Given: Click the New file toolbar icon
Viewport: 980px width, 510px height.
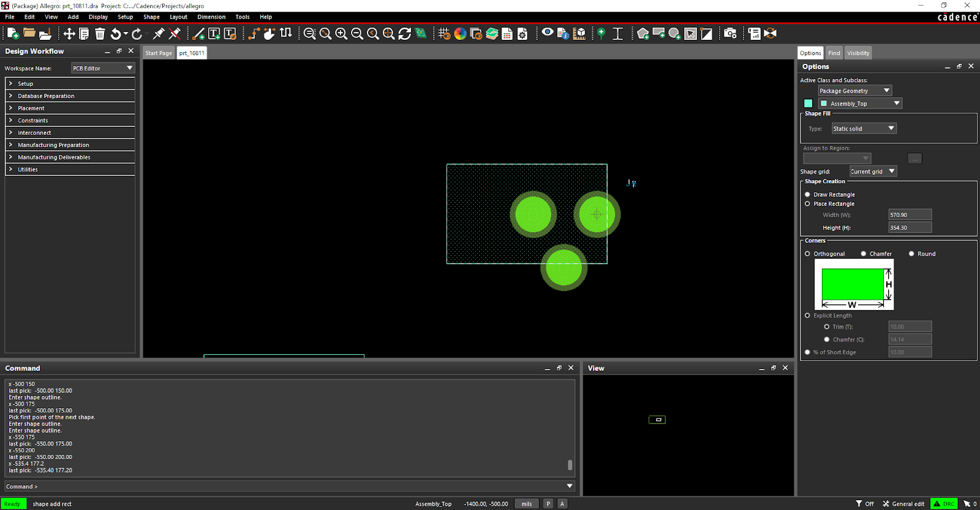Looking at the screenshot, I should click(x=13, y=34).
